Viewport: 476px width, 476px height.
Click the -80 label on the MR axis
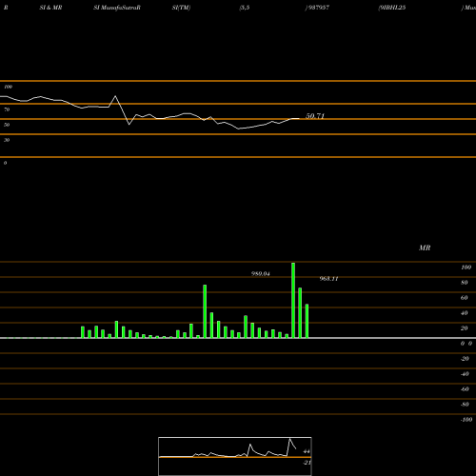[x=465, y=405]
